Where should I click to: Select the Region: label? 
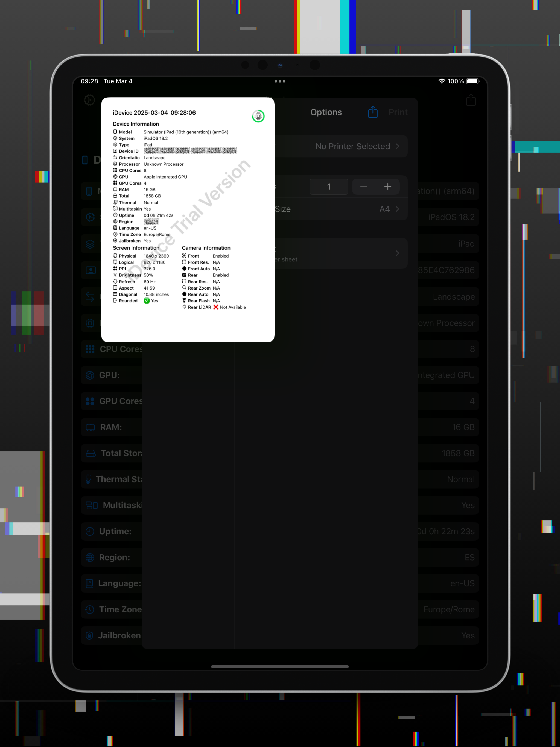click(115, 557)
